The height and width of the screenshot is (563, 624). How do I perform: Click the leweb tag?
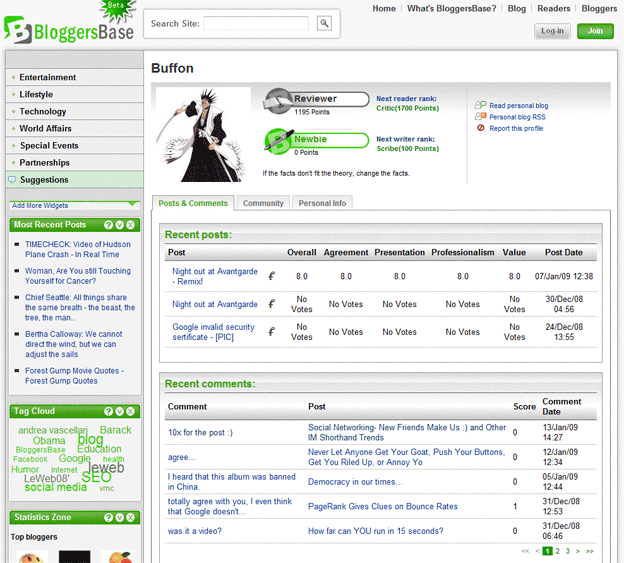pyautogui.click(x=106, y=468)
